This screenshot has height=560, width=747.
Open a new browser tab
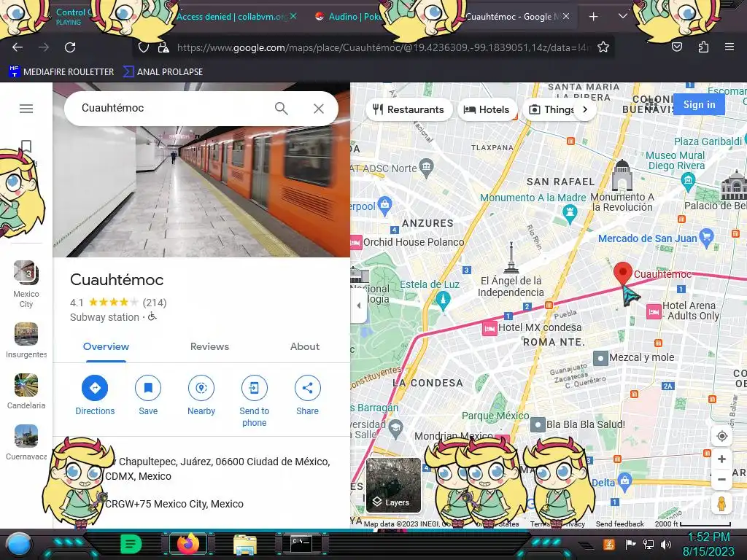(594, 17)
